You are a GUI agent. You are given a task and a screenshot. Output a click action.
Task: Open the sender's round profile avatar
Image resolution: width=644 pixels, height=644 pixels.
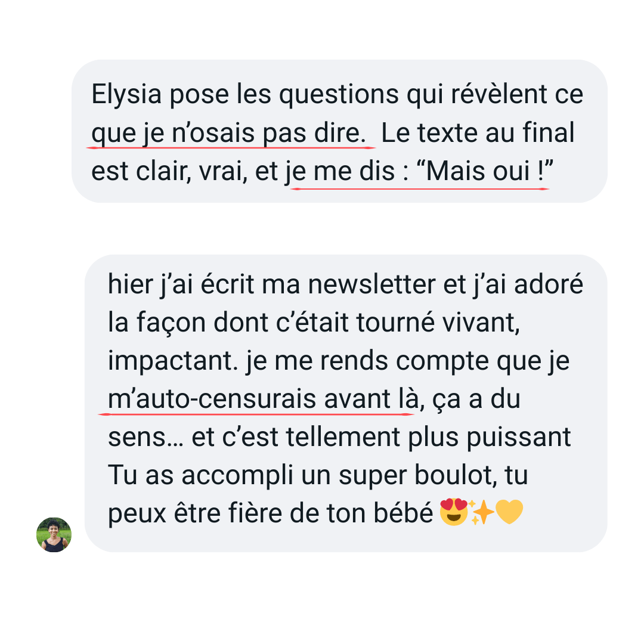(x=54, y=535)
